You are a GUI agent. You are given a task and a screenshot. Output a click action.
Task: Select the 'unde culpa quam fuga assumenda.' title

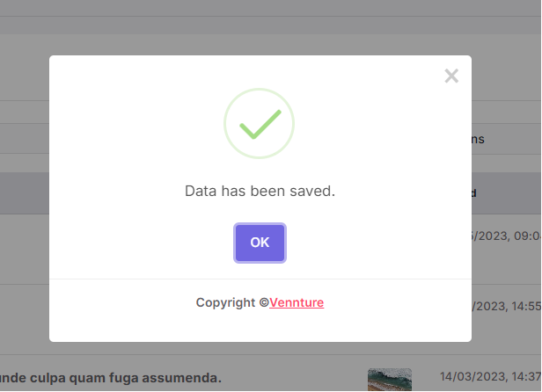point(111,378)
